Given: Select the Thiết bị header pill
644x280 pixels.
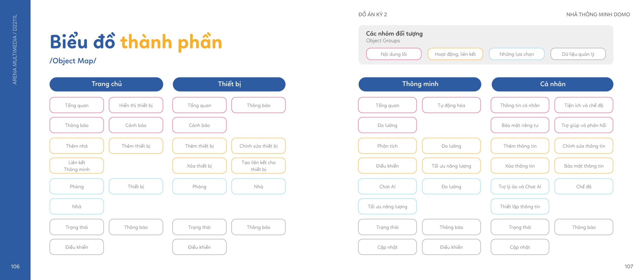Looking at the screenshot, I should [229, 84].
